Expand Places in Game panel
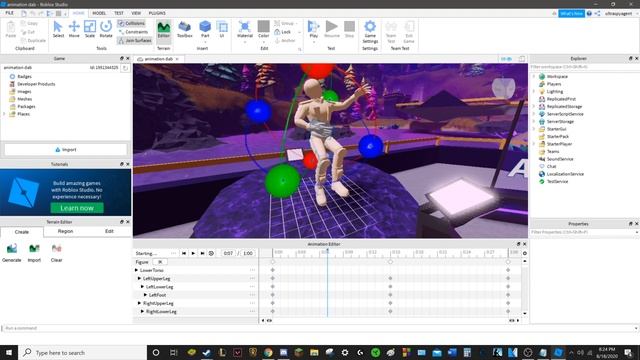The height and width of the screenshot is (360, 640). (x=4, y=114)
